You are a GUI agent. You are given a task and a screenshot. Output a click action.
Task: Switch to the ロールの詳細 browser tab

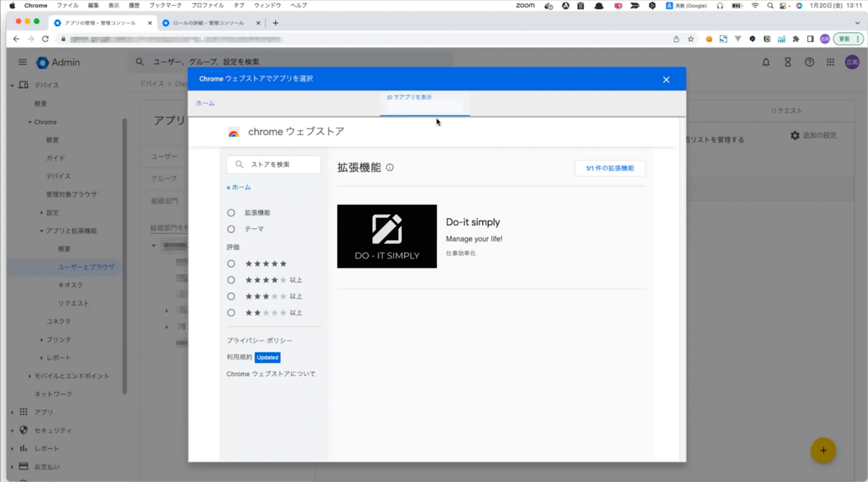tap(208, 23)
